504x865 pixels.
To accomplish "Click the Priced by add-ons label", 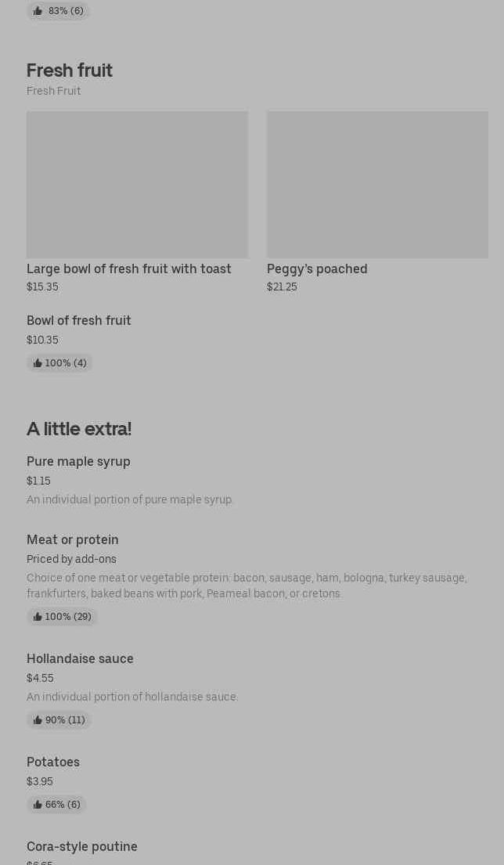I will (71, 559).
